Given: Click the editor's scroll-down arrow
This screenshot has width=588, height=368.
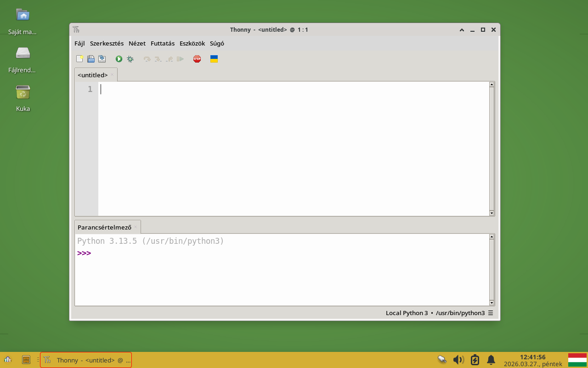Looking at the screenshot, I should [x=492, y=213].
